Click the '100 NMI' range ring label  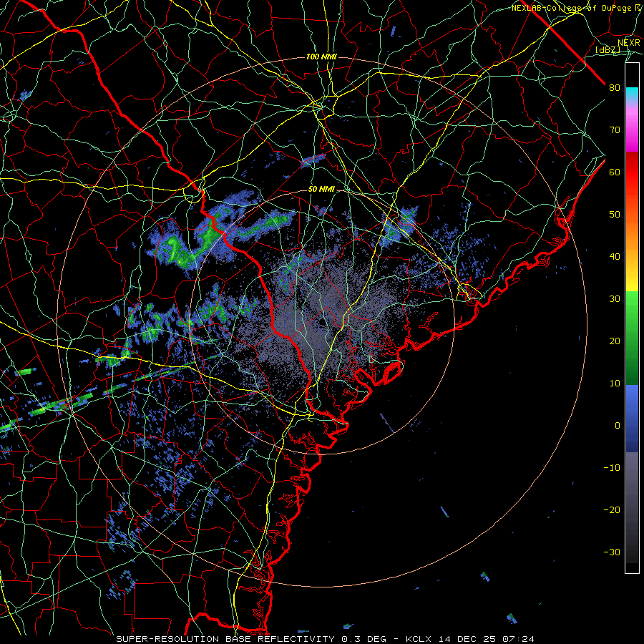coord(321,57)
